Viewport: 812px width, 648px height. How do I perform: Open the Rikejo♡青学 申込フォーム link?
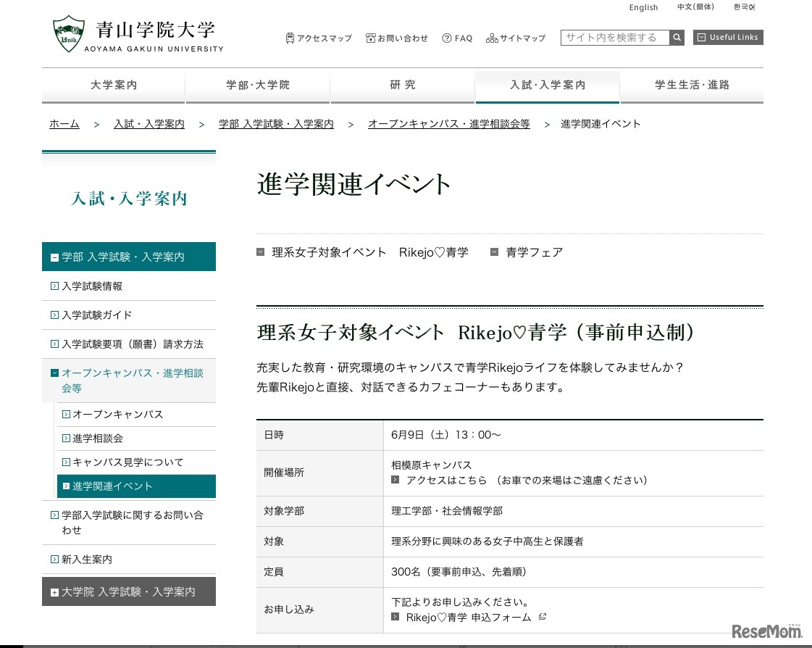tap(468, 618)
